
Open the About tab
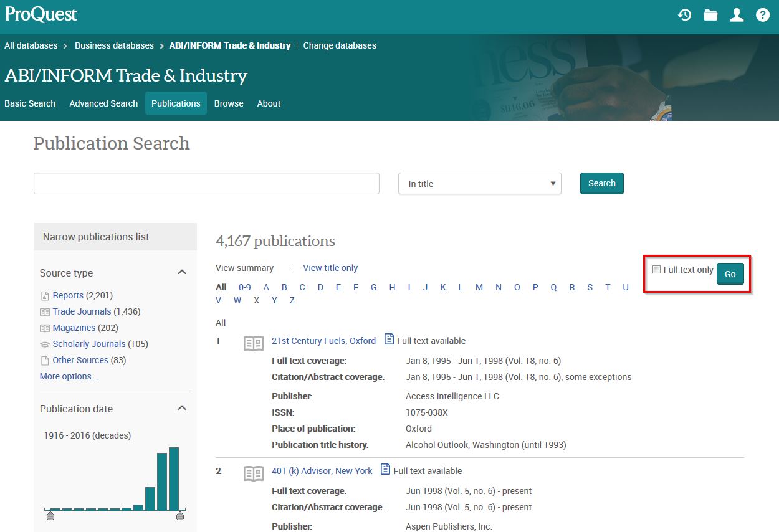[x=269, y=103]
